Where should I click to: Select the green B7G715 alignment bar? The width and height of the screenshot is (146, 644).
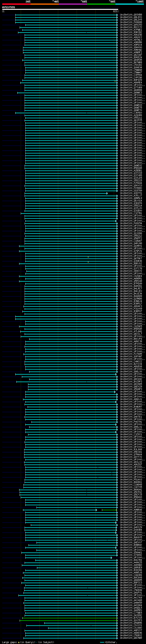[x=70, y=618]
